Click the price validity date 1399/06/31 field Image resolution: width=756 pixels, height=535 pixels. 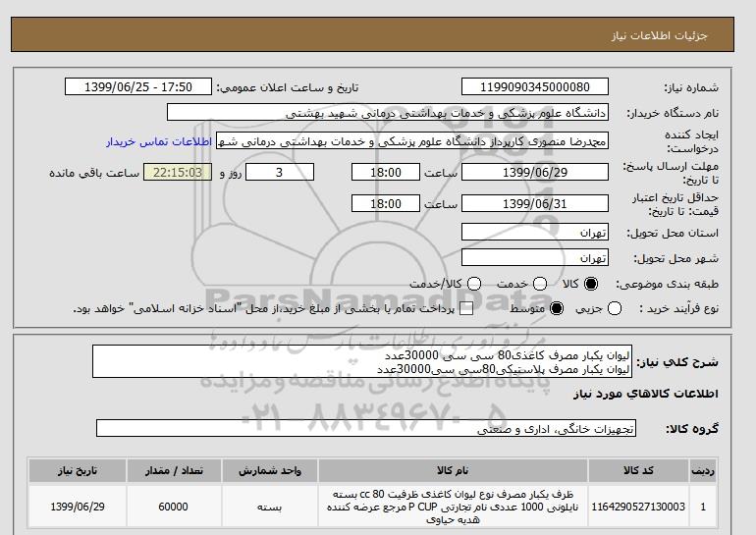click(x=535, y=203)
